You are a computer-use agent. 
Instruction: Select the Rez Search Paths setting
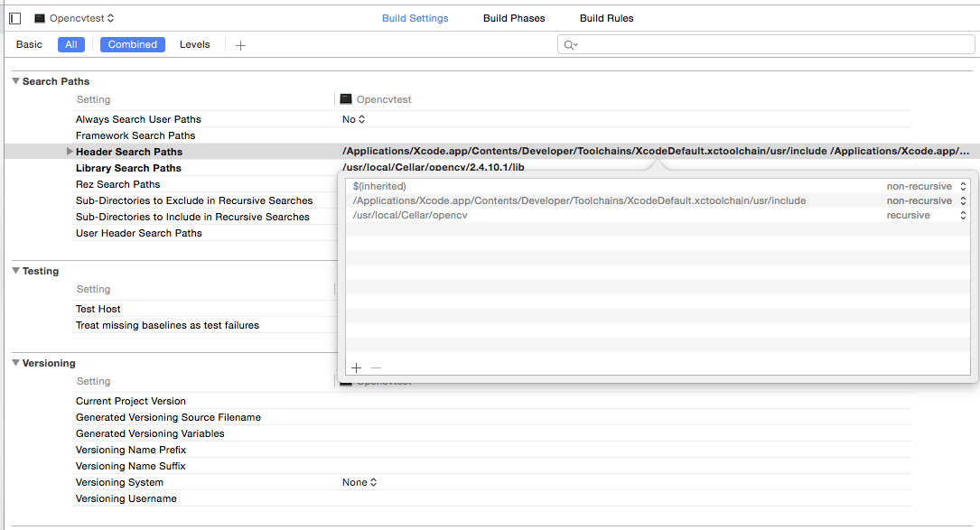pyautogui.click(x=117, y=184)
